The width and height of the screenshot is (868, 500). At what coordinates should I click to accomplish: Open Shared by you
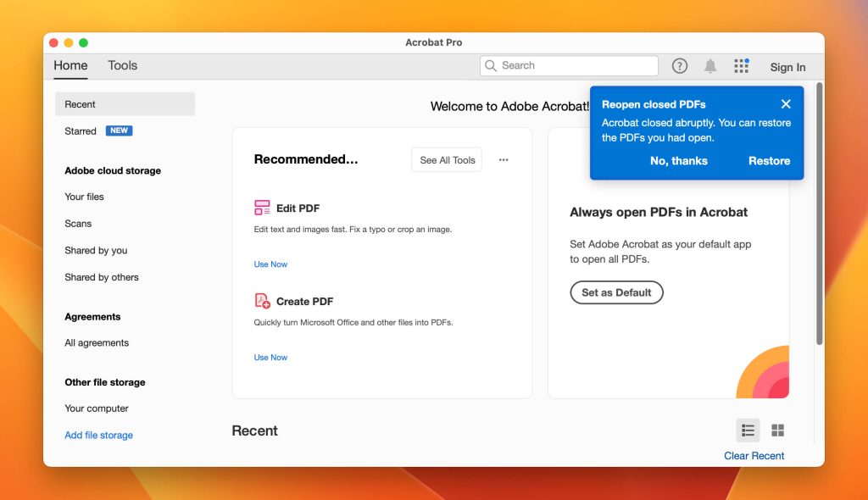click(x=96, y=250)
